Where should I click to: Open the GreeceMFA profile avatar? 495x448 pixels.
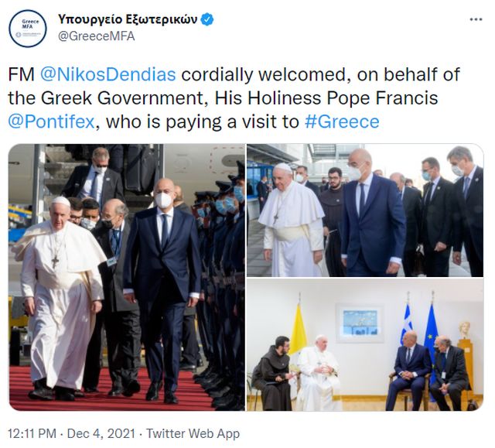28,29
